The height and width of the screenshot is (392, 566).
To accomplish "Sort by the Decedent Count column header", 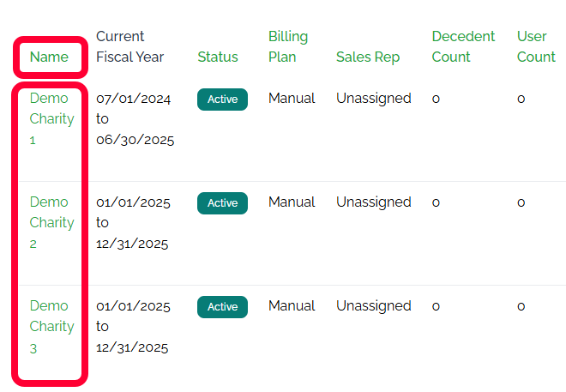I will (463, 47).
